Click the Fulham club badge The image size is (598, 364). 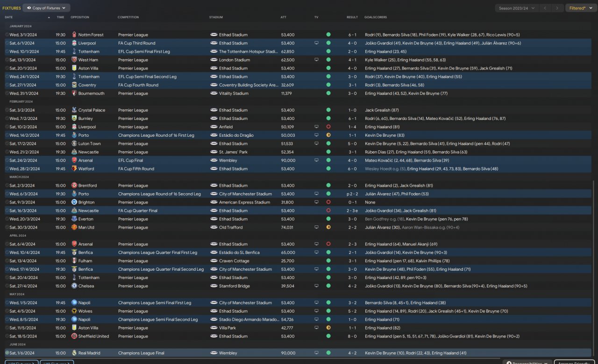(74, 261)
